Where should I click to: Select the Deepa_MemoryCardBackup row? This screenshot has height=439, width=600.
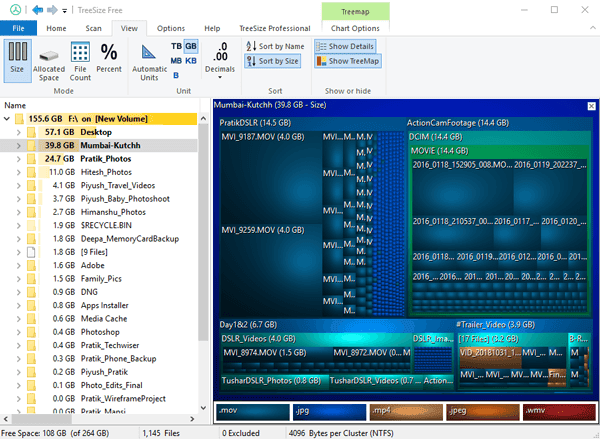pos(99,239)
